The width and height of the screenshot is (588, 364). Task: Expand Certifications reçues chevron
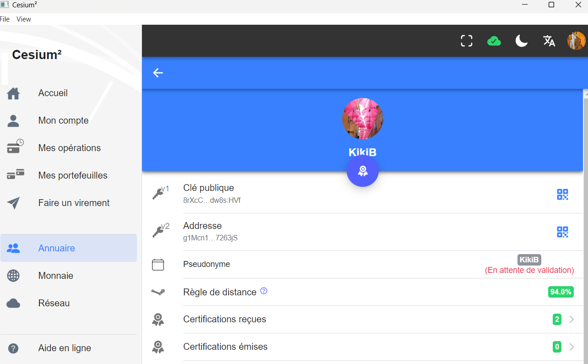tap(572, 320)
